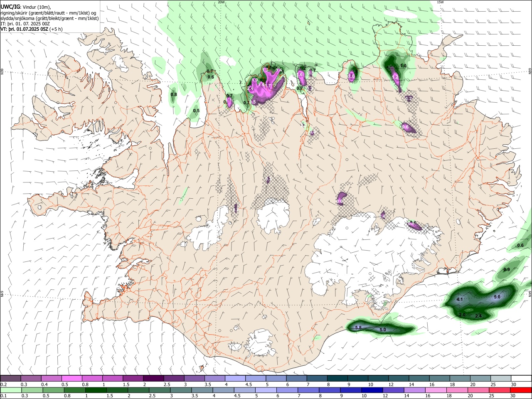This screenshot has height=399, width=532.
Task: Select upper legend swatch between 0.3 and 0.4
Action: tap(31, 378)
